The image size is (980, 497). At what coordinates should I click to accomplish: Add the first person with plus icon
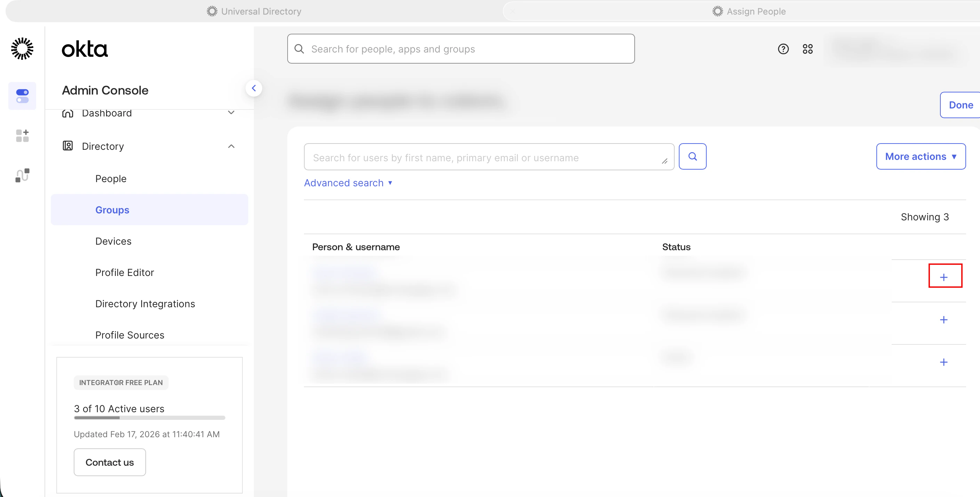point(943,277)
